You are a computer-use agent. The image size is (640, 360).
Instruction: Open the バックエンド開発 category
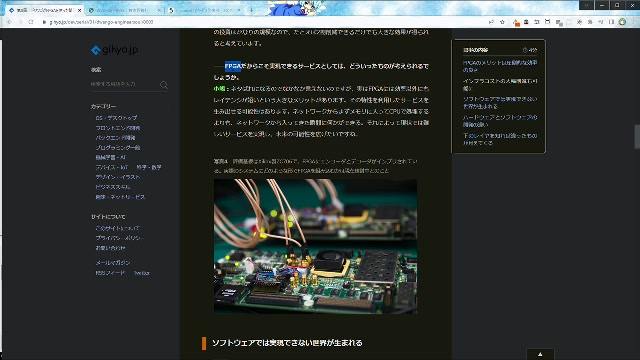click(x=115, y=138)
